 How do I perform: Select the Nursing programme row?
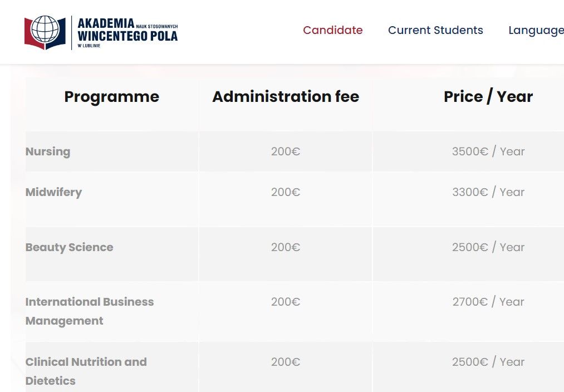coord(48,151)
